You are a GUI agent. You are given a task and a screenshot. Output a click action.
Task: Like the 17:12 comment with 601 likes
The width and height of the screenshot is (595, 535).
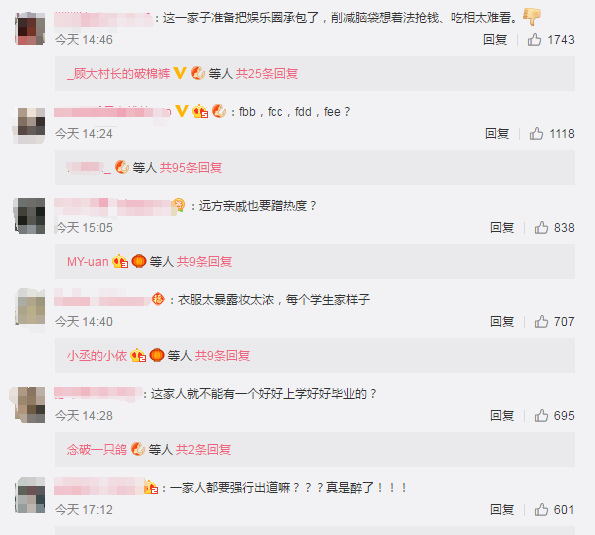(541, 510)
